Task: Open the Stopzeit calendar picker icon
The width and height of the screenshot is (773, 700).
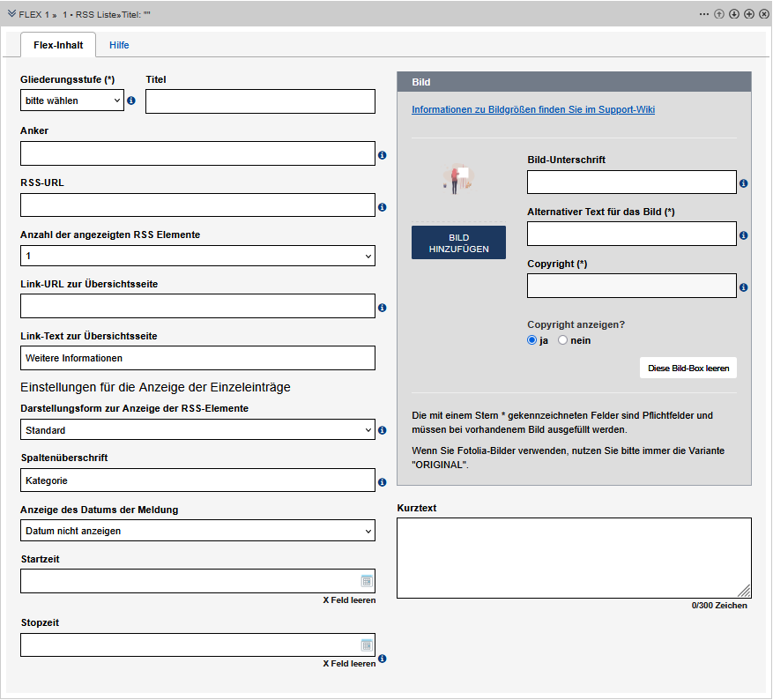Action: coord(367,644)
